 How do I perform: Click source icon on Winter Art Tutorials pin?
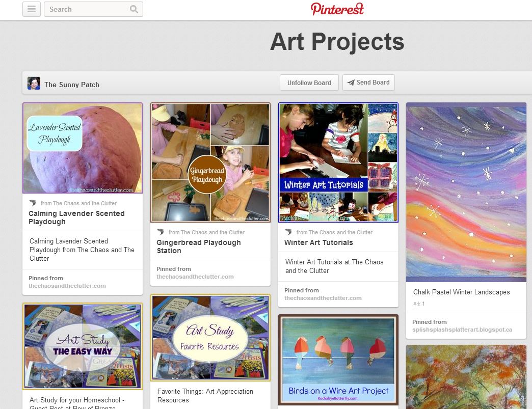[289, 232]
